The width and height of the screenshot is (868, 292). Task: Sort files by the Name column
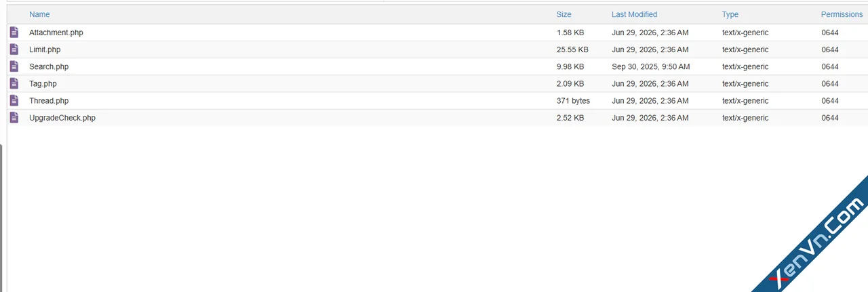click(x=39, y=14)
